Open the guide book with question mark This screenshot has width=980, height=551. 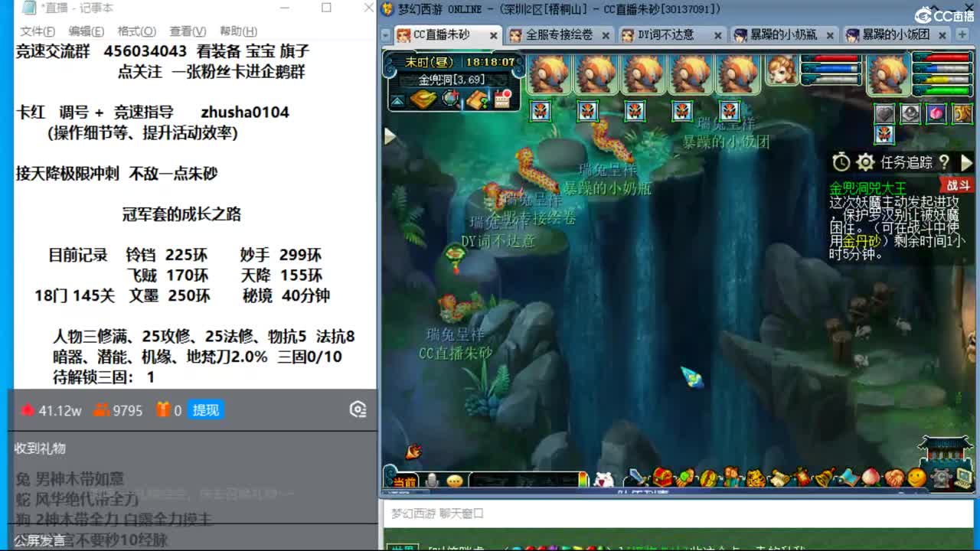478,99
